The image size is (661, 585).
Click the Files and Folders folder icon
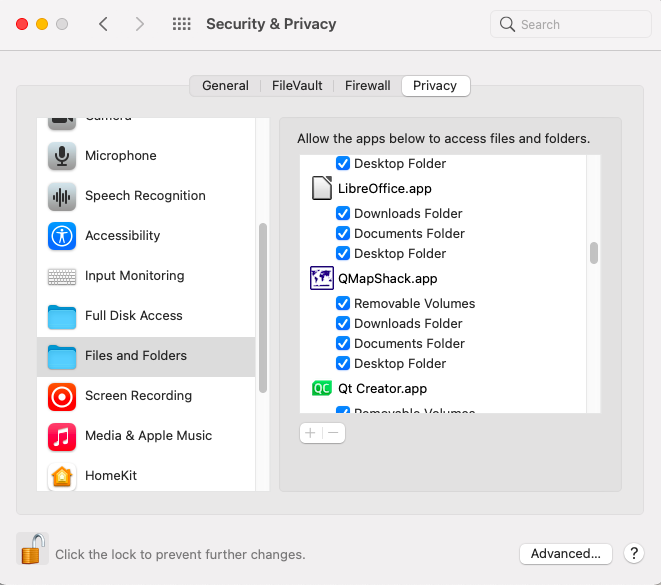coord(62,357)
